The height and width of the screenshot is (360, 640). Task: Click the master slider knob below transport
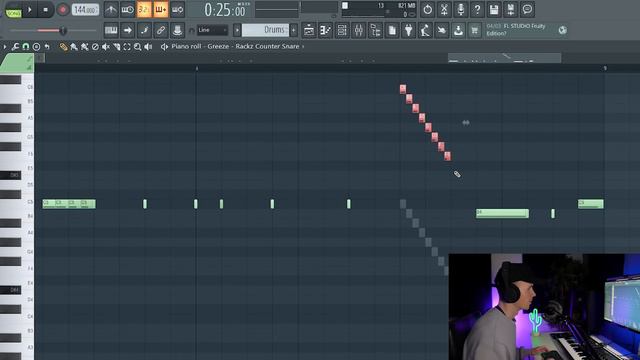62,31
